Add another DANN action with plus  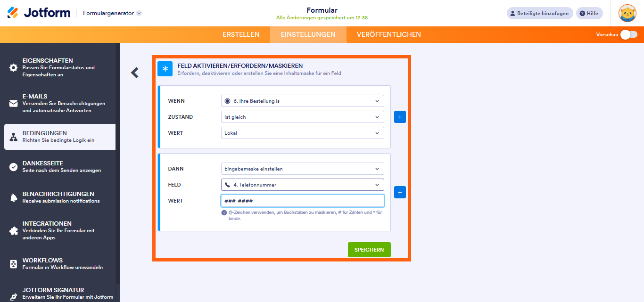coord(400,192)
